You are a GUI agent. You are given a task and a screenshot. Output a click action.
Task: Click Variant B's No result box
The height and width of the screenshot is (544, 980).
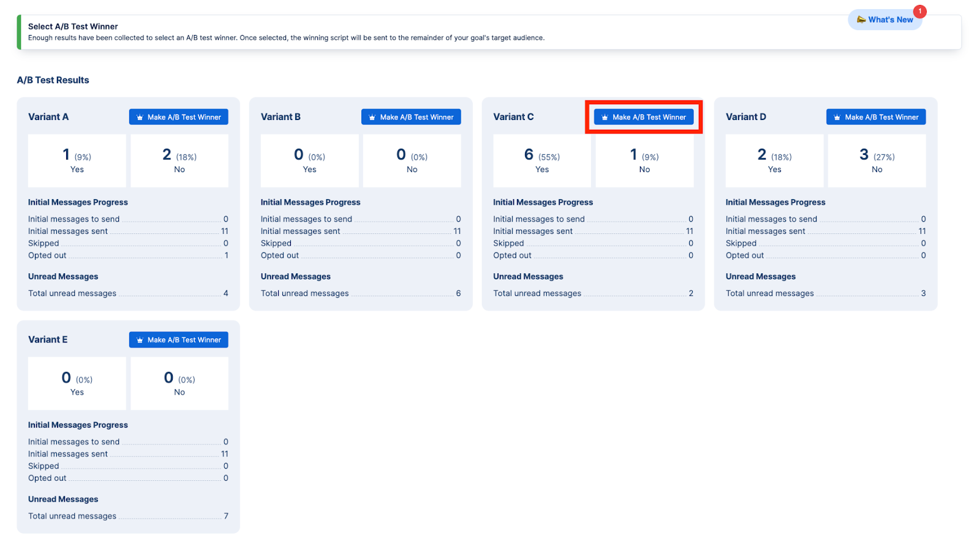point(412,161)
